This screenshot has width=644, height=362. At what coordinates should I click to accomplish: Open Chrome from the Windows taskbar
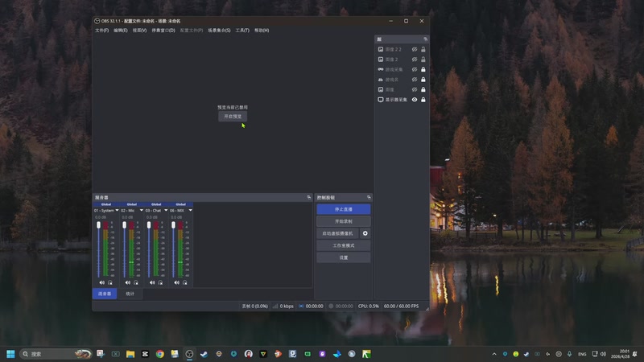click(x=160, y=354)
